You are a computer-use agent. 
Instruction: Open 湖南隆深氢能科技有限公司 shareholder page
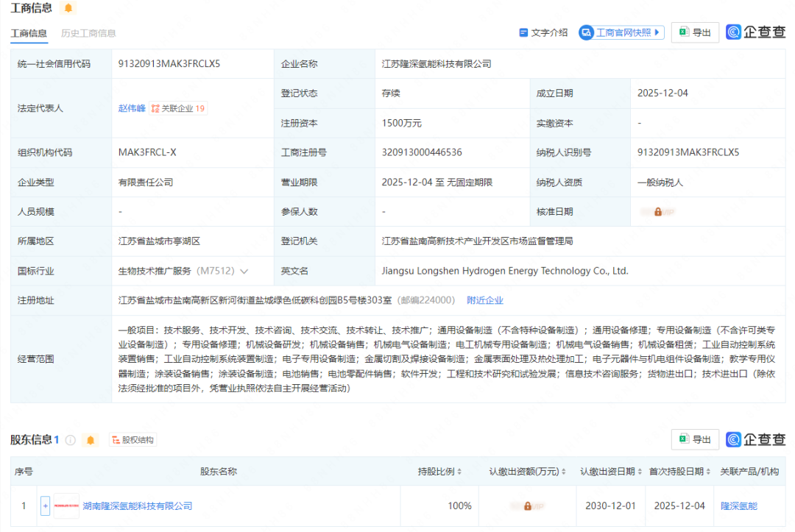pyautogui.click(x=136, y=506)
